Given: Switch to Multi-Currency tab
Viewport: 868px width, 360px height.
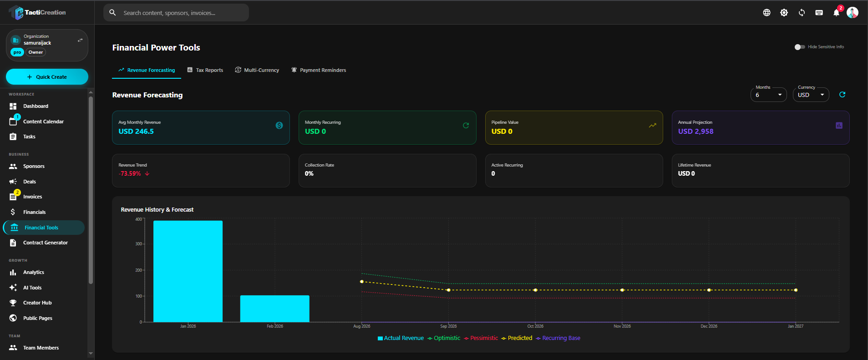Looking at the screenshot, I should (257, 70).
